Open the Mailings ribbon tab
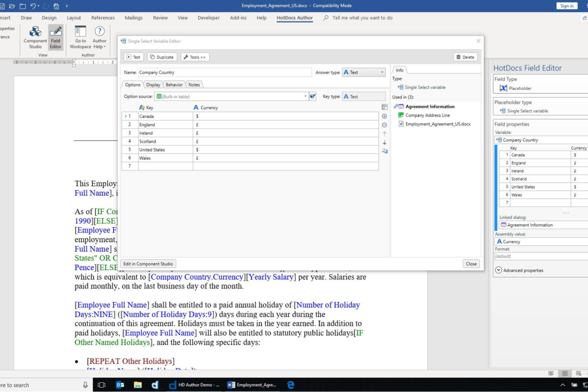The width and height of the screenshot is (588, 392). coord(133,18)
